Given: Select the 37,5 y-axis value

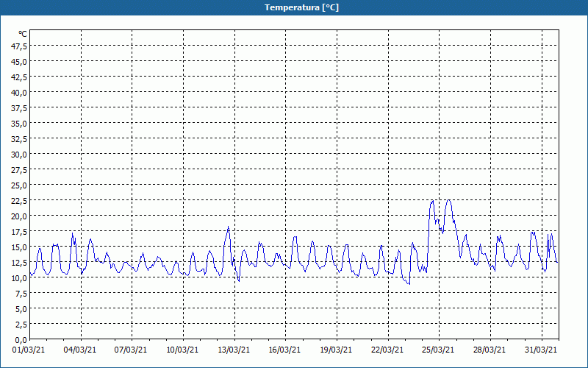Looking at the screenshot, I should pos(20,108).
